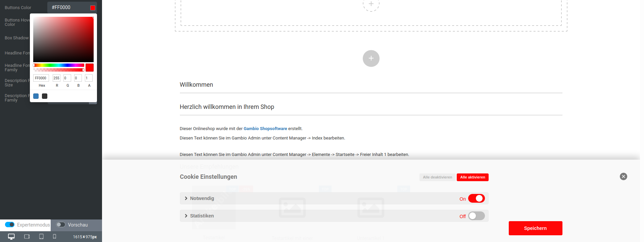This screenshot has height=242, width=644.
Task: Close the cookie settings banner
Action: click(x=623, y=176)
